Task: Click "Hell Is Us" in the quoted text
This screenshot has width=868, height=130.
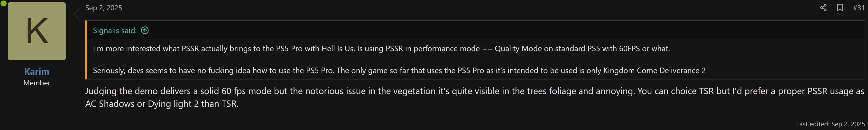Action: coord(338,49)
